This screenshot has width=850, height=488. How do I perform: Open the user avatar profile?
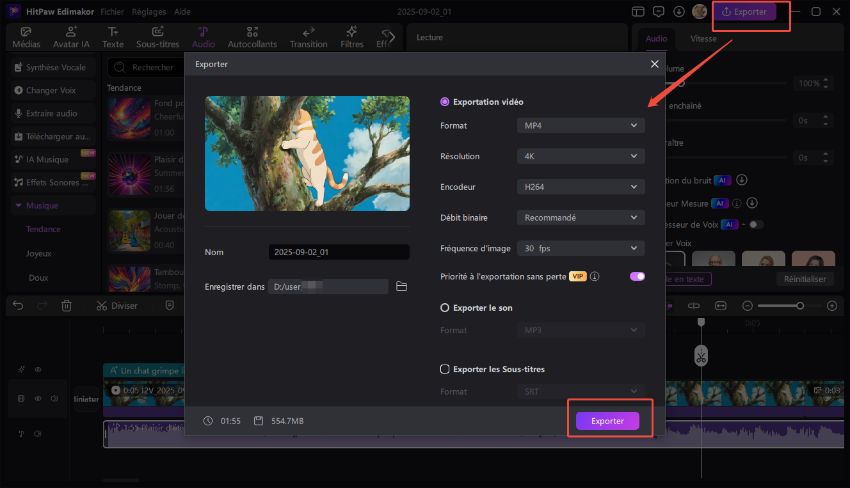(699, 11)
